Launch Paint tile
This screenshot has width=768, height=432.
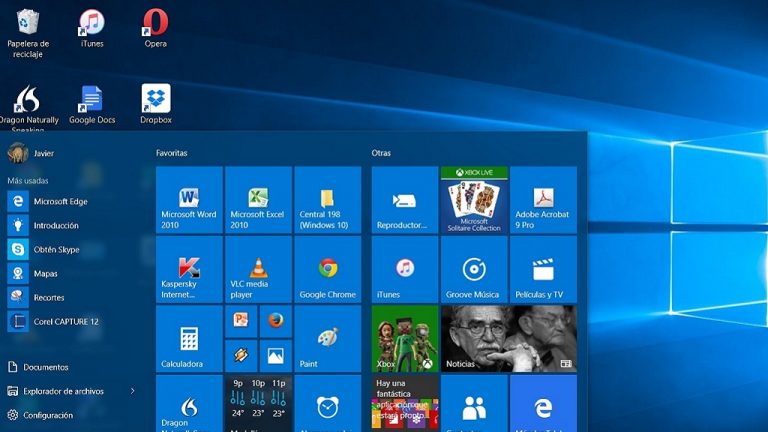[328, 339]
